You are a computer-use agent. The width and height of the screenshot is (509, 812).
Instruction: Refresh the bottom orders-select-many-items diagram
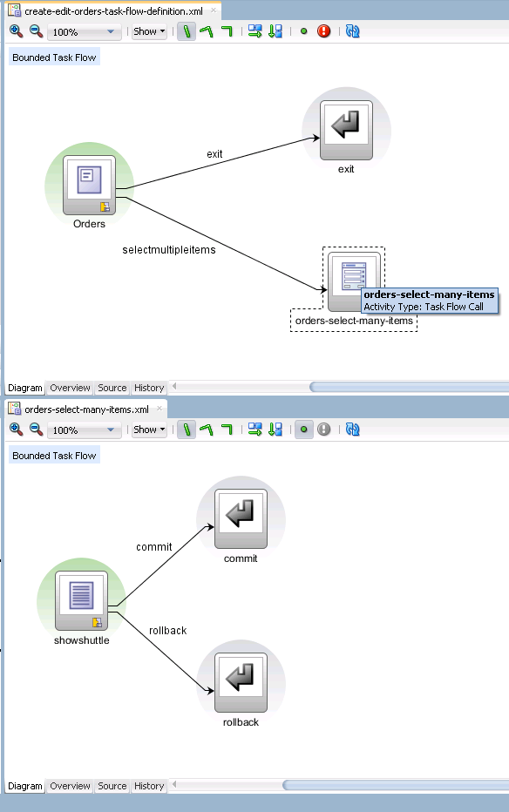point(353,430)
